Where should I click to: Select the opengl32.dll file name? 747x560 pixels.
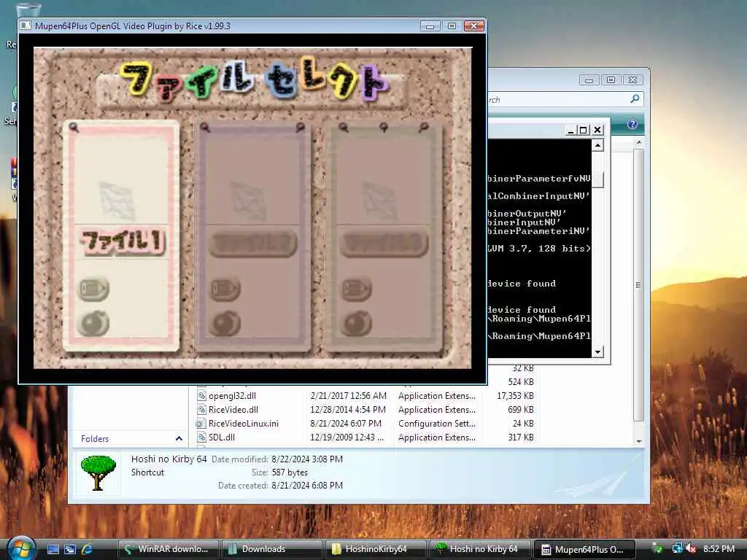click(x=232, y=396)
